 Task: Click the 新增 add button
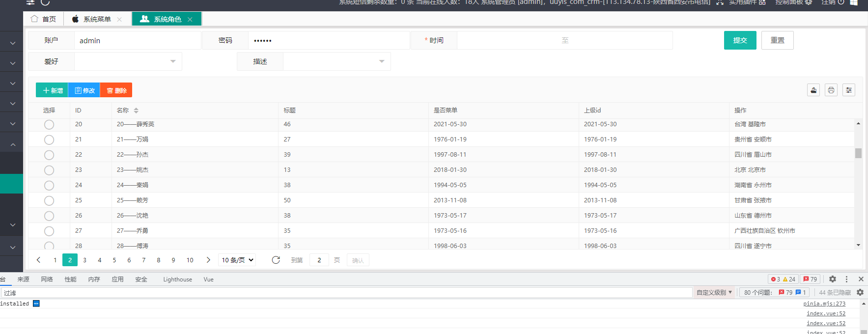(52, 90)
